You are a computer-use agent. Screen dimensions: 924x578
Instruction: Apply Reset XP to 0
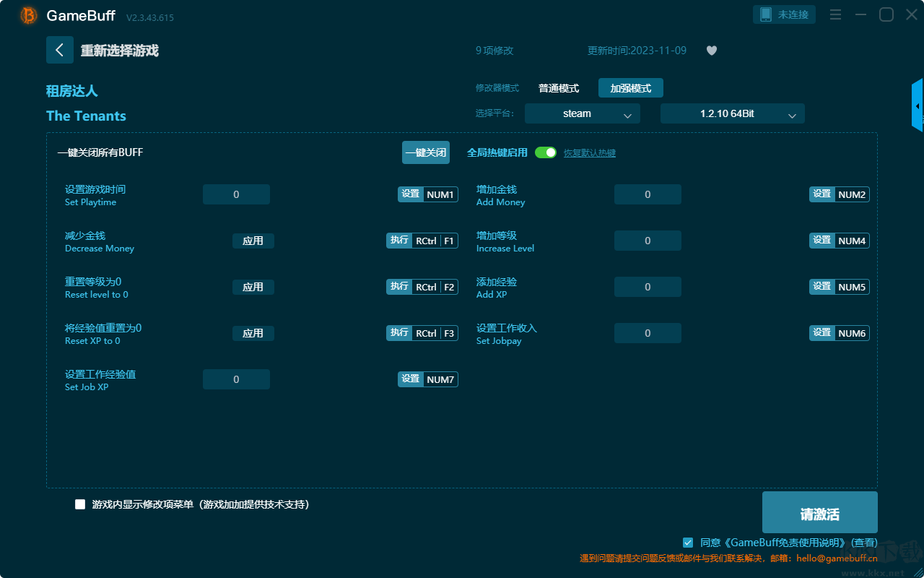tap(253, 333)
